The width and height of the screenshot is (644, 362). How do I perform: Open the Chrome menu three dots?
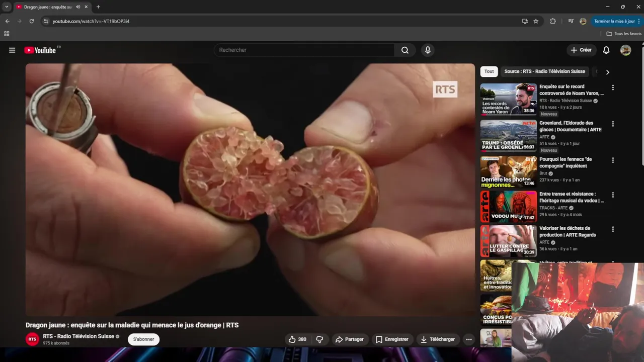click(x=638, y=21)
